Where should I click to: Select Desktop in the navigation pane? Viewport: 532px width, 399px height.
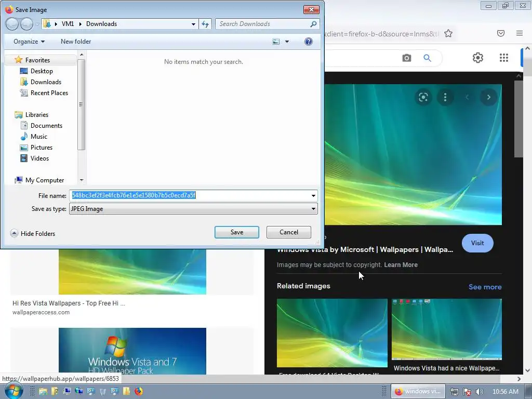click(42, 71)
